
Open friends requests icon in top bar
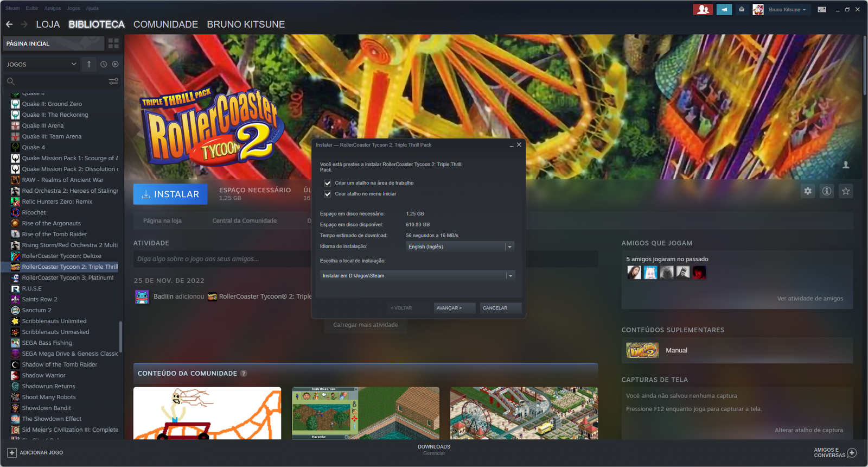703,9
